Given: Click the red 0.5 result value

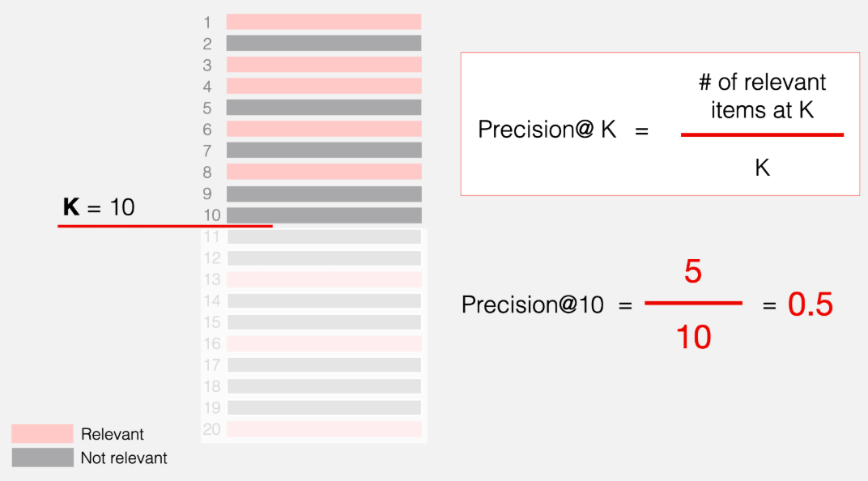Looking at the screenshot, I should coord(810,304).
